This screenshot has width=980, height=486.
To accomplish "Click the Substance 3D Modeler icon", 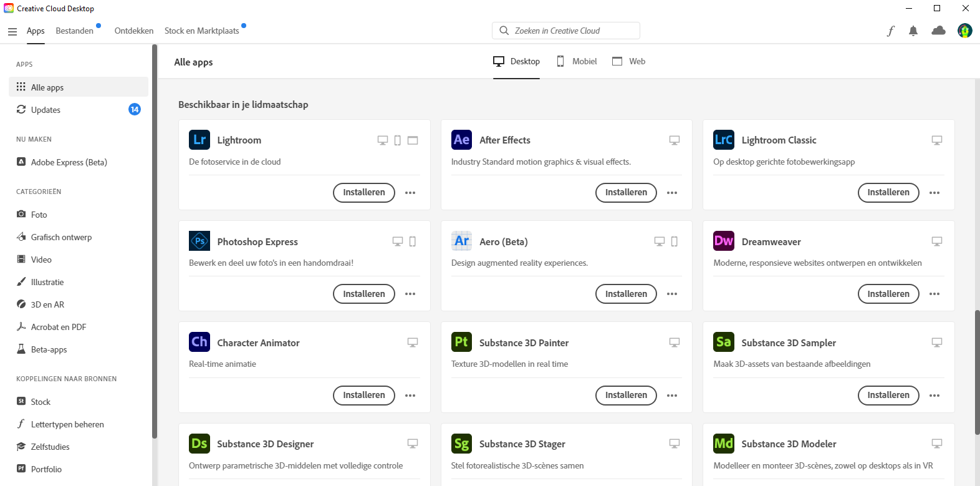I will pyautogui.click(x=724, y=444).
